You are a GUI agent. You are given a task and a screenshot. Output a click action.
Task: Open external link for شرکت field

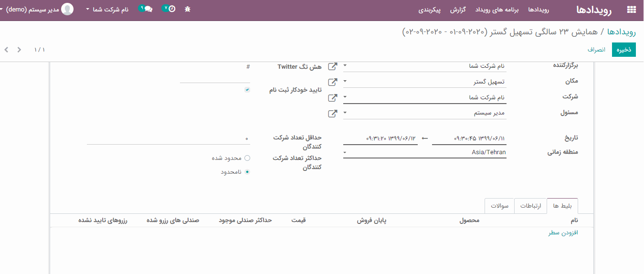(333, 98)
